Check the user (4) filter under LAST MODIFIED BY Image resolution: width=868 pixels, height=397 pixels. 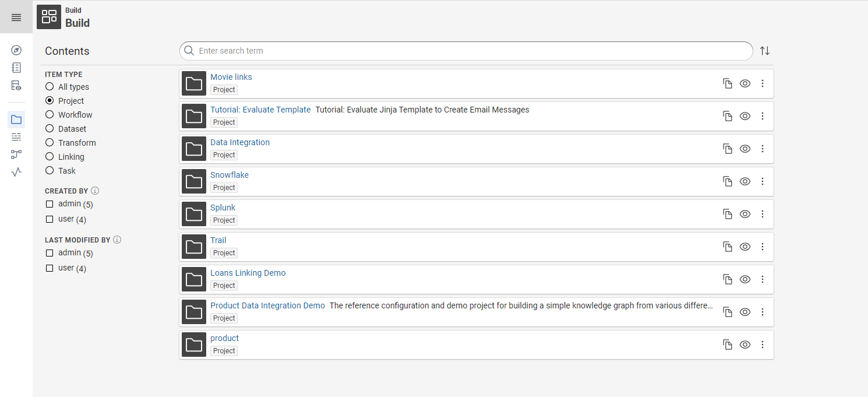tap(50, 268)
